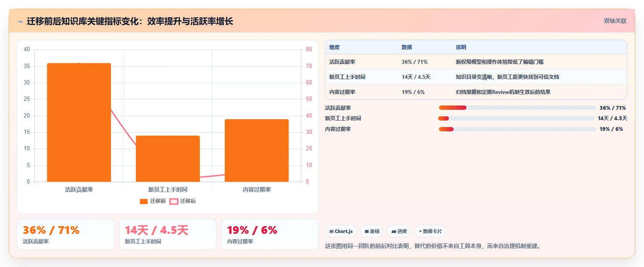The image size is (644, 267).
Task: Click the 新员工上手时间 x-axis label
Action: [168, 189]
